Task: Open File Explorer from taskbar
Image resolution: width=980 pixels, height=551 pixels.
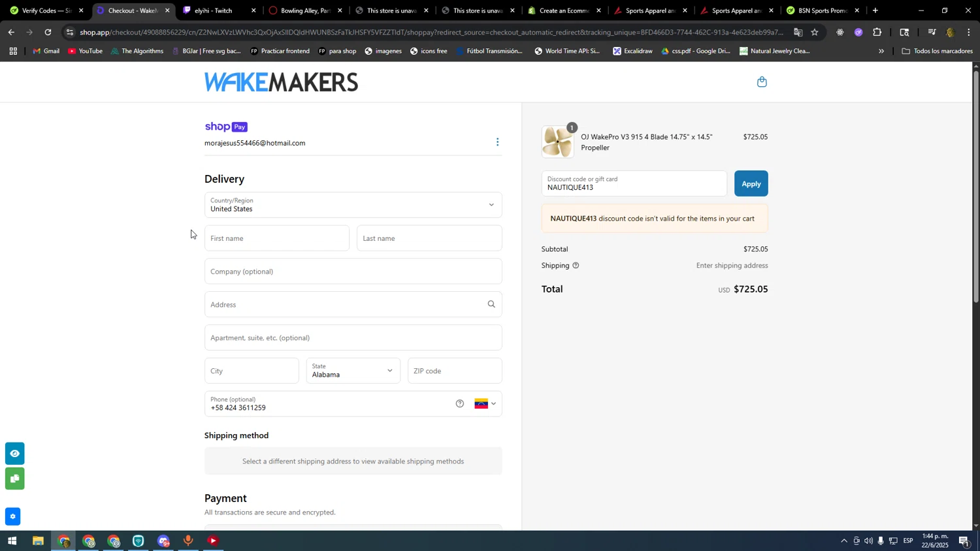Action: pos(38,541)
